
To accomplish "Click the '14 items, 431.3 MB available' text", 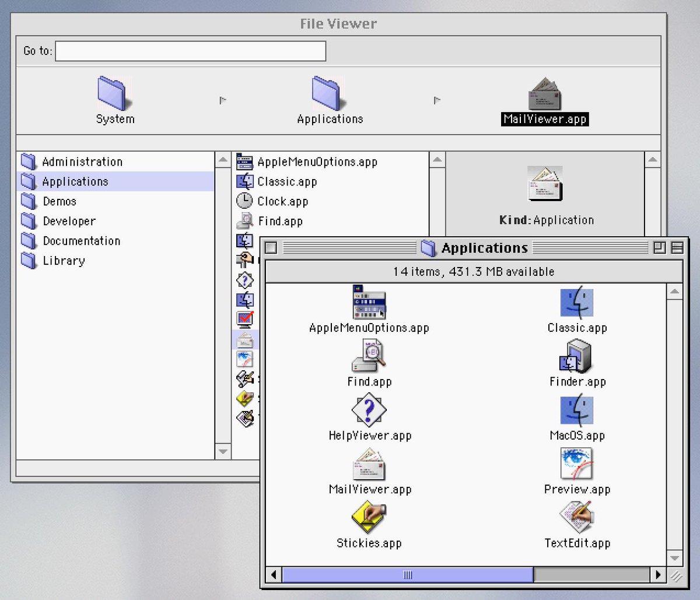I will click(474, 272).
